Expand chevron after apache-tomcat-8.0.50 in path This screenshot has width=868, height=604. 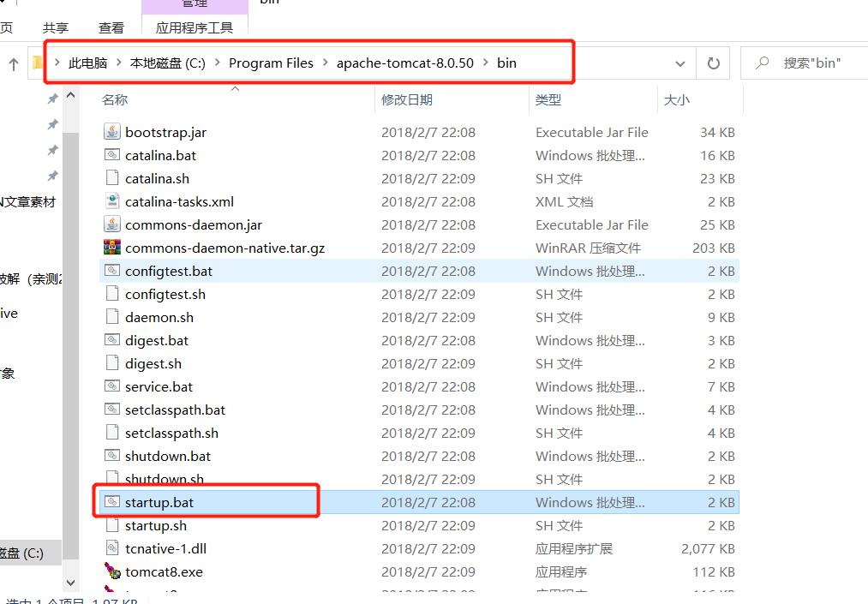click(x=486, y=63)
